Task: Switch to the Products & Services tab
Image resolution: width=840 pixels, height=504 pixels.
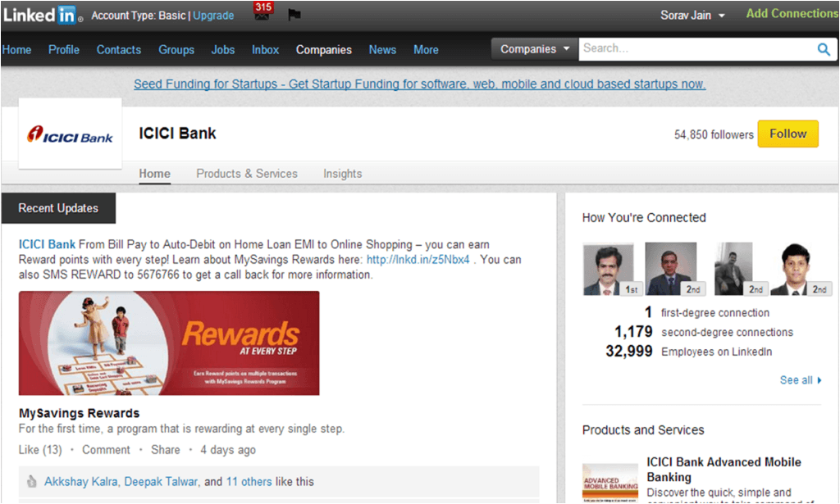Action: (246, 174)
